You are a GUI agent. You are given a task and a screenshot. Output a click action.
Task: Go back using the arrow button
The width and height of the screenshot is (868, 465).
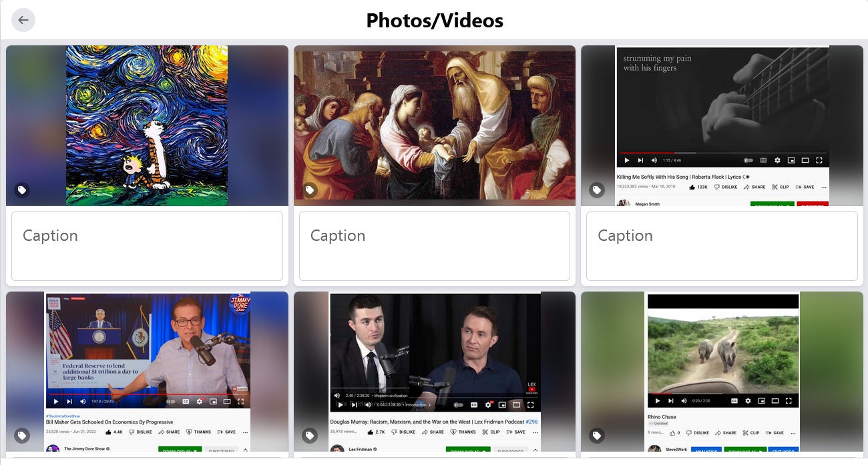[23, 20]
